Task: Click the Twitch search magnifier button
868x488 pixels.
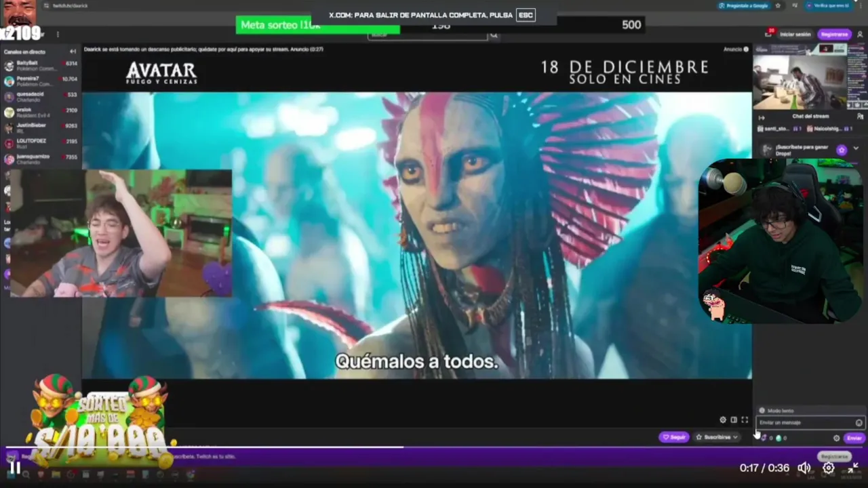Action: [494, 35]
